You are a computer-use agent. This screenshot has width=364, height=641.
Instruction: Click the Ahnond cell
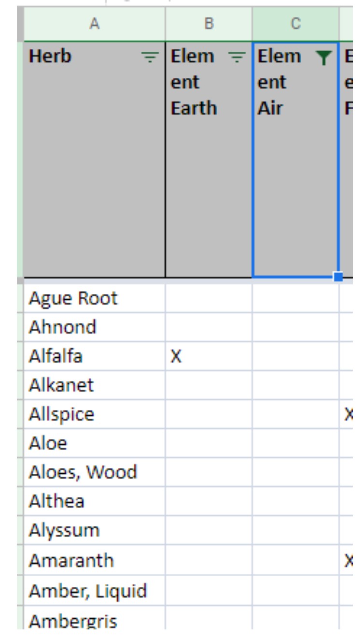(x=95, y=327)
